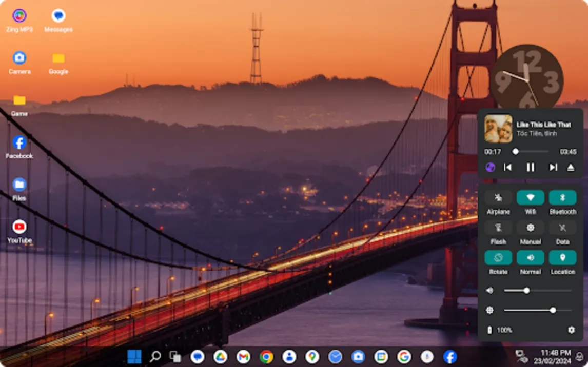Viewport: 588px width, 367px height.
Task: Open Google Chrome in the taskbar
Action: [x=266, y=357]
